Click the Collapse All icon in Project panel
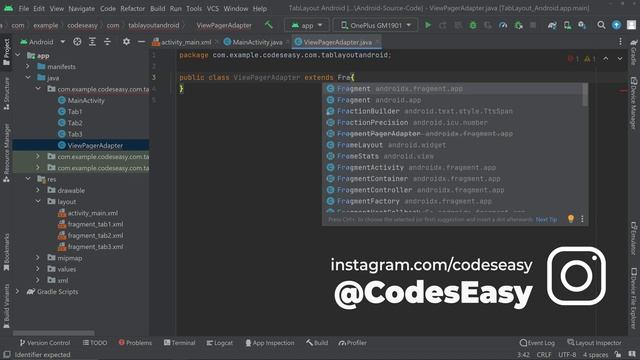 click(x=107, y=42)
